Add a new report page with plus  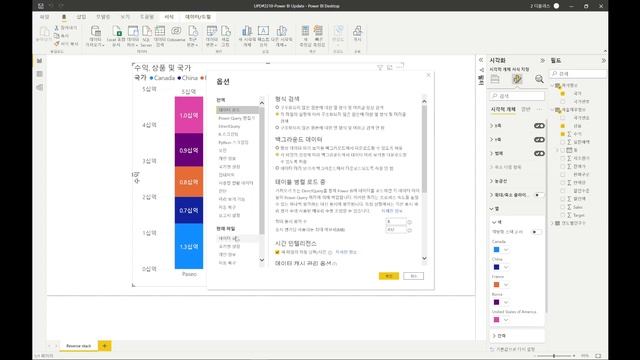click(104, 346)
